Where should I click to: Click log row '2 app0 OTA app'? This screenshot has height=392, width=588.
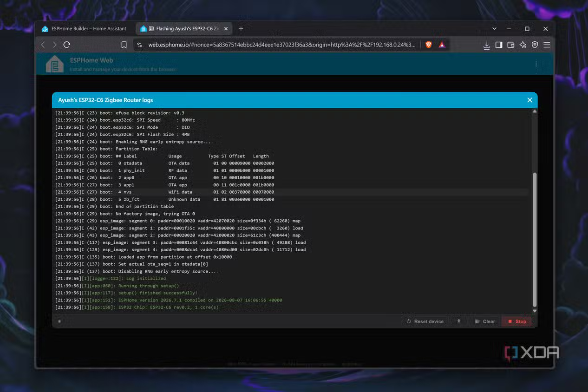(x=164, y=178)
